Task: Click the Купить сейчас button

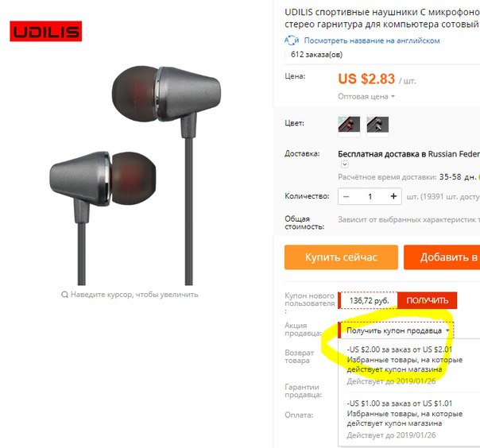Action: click(x=341, y=257)
